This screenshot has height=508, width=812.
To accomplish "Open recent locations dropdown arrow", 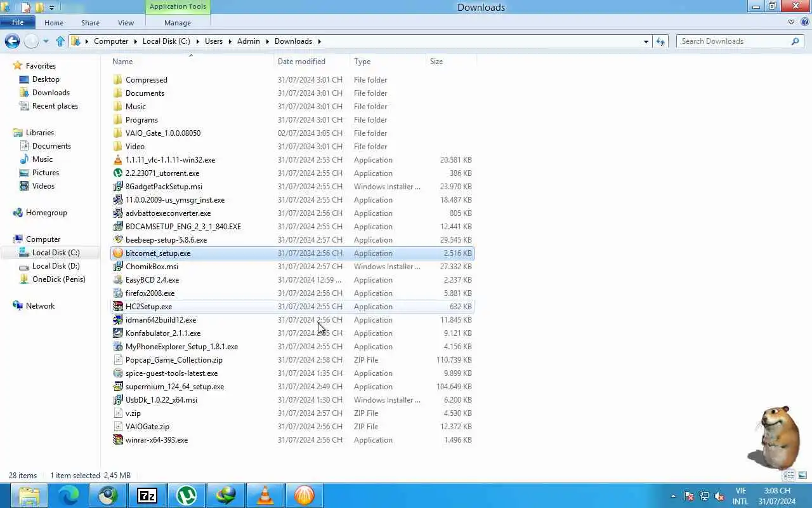I will tap(46, 41).
